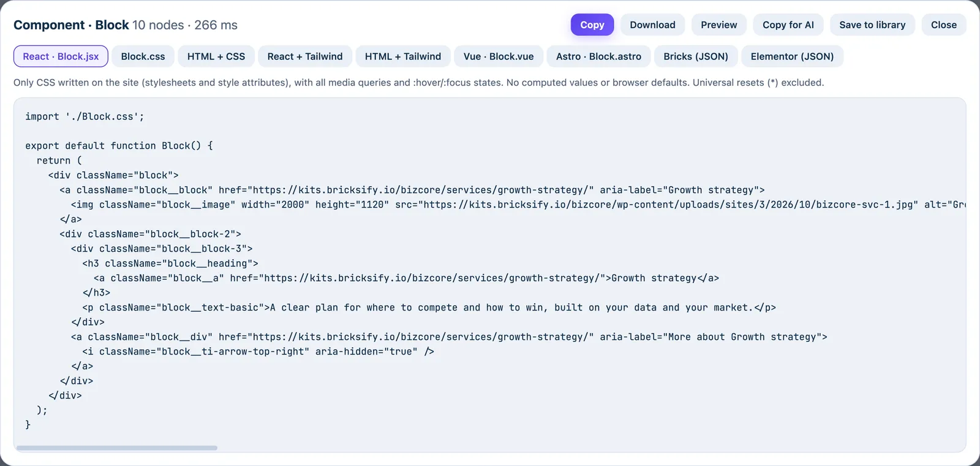Click the ');' code line
The height and width of the screenshot is (466, 980).
42,410
